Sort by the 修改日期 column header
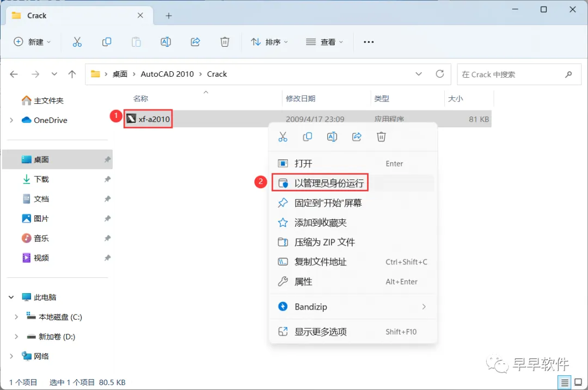This screenshot has height=390, width=588. tap(301, 98)
